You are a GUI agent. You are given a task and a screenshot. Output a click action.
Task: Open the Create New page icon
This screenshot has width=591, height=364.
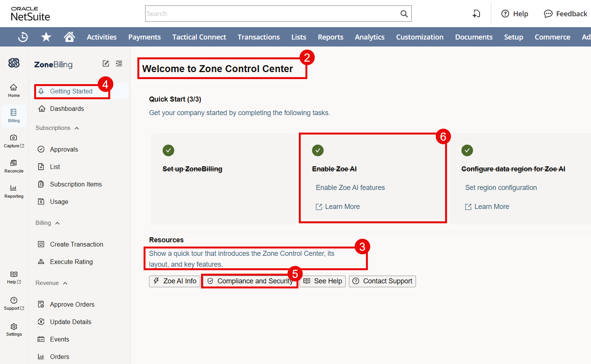click(477, 14)
